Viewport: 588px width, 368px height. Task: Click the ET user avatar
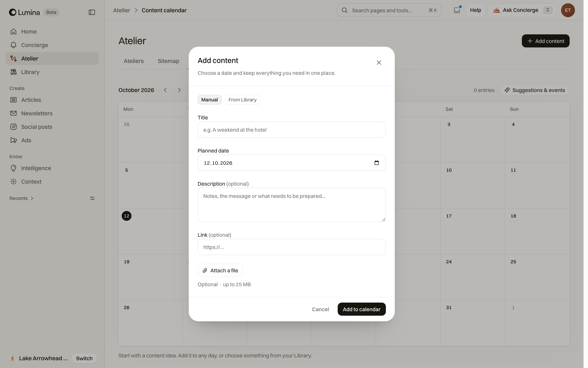(568, 10)
